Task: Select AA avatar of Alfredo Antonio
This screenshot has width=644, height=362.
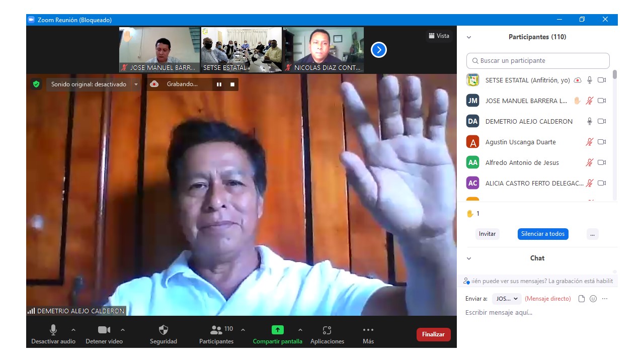Action: [472, 162]
